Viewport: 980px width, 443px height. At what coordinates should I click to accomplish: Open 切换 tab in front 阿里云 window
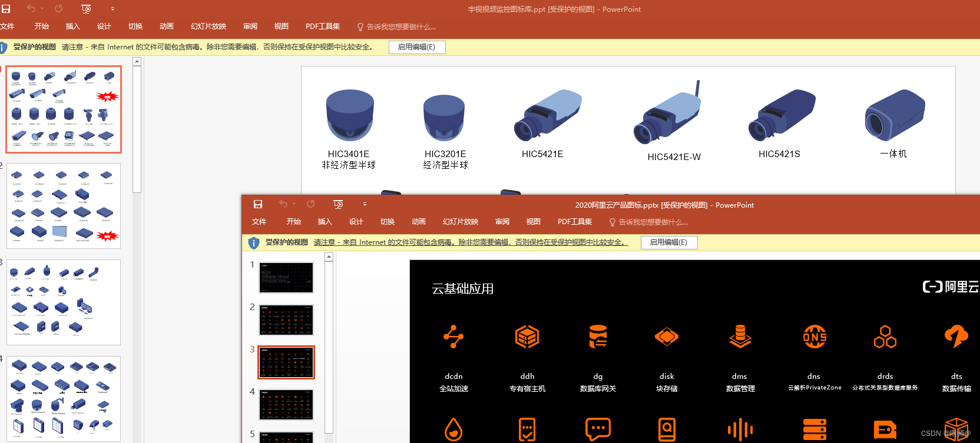[388, 222]
